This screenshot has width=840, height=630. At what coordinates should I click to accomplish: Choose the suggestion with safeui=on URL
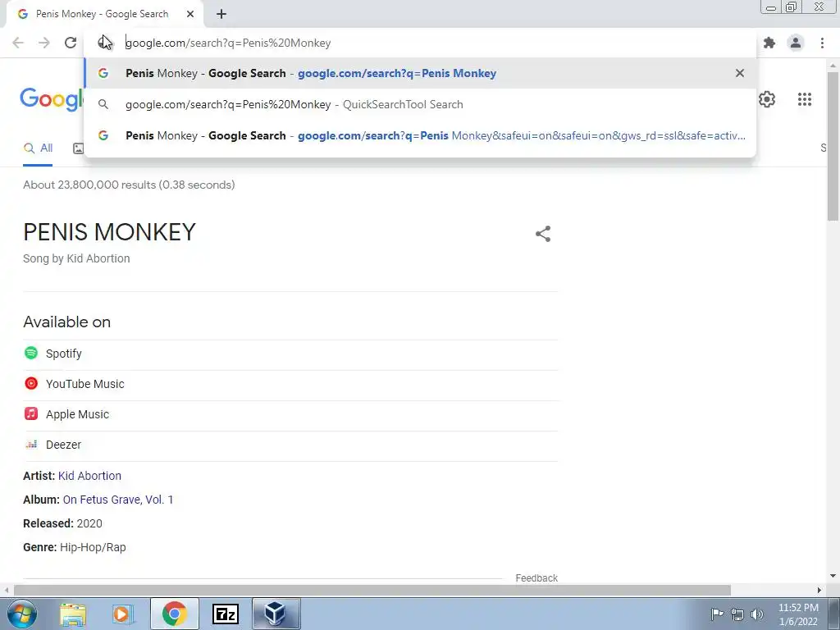pos(420,135)
